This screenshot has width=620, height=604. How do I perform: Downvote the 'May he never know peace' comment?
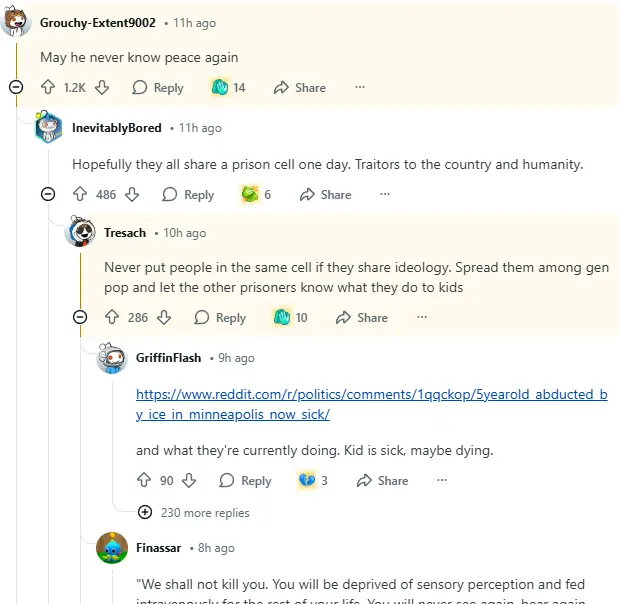pos(101,88)
